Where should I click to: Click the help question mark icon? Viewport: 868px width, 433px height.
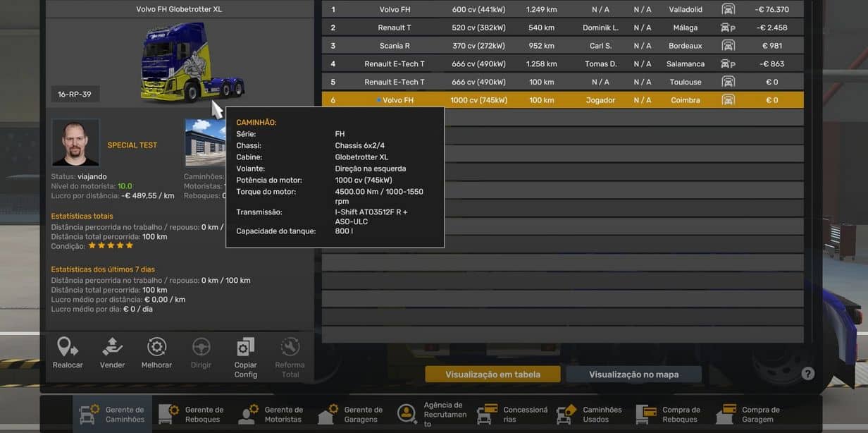(x=808, y=374)
